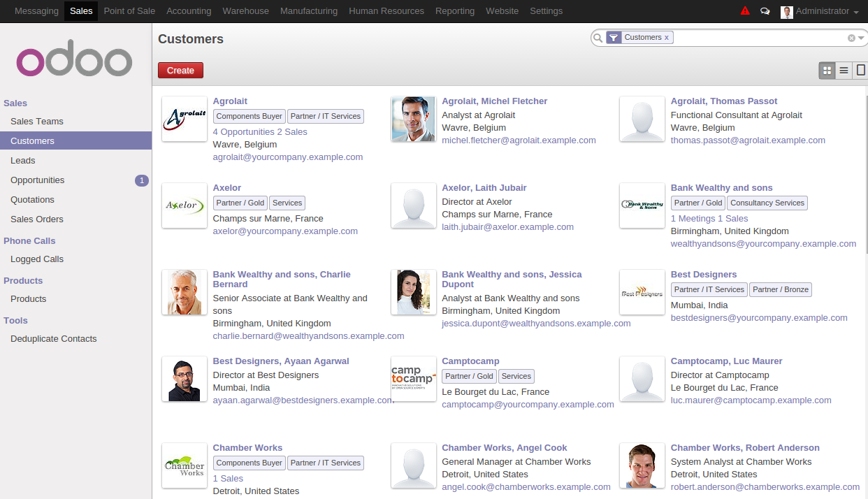Open the Settings menu
This screenshot has height=499, width=868.
[x=547, y=11]
